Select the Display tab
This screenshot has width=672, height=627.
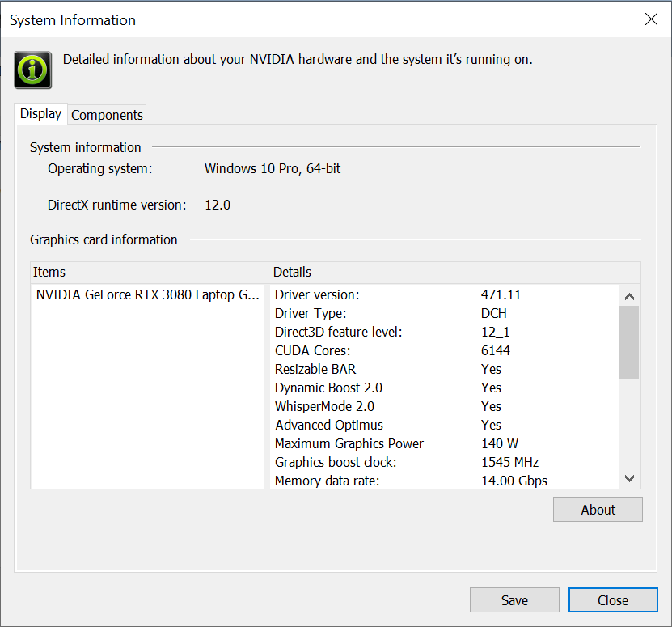tap(40, 113)
